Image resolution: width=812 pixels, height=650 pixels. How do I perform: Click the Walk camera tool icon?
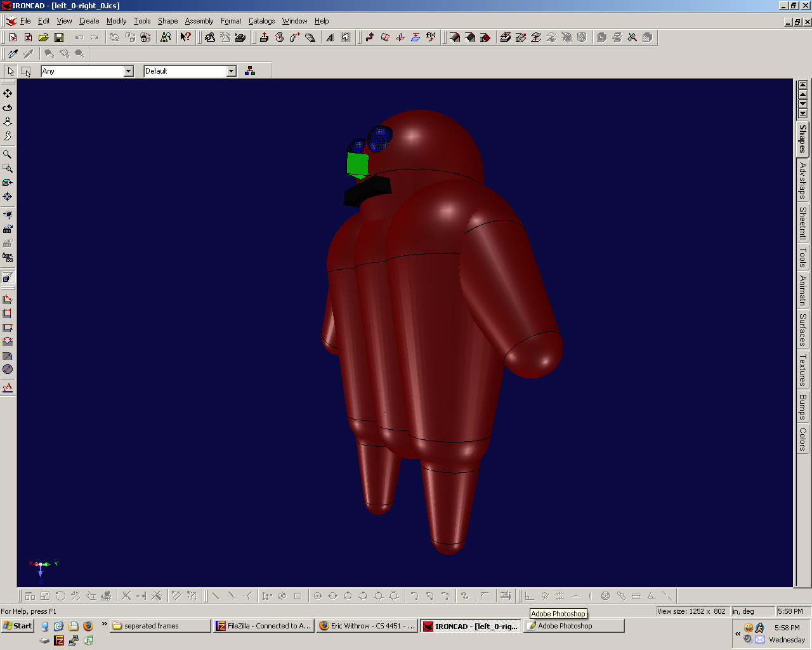click(8, 135)
